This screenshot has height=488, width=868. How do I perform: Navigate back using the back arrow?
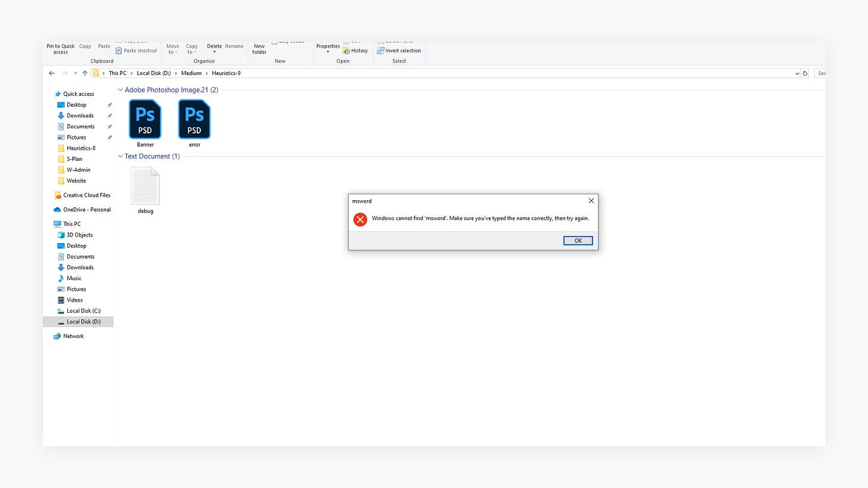[x=51, y=73]
